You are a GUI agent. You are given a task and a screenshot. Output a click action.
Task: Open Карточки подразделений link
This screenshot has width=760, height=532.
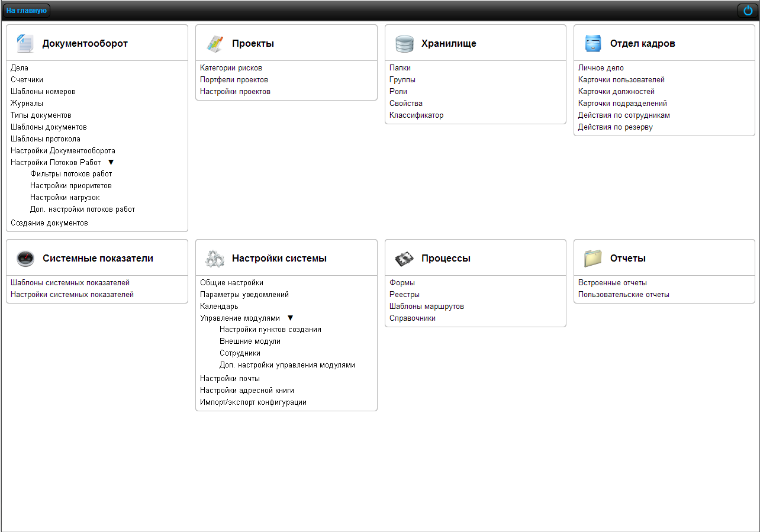tap(623, 104)
